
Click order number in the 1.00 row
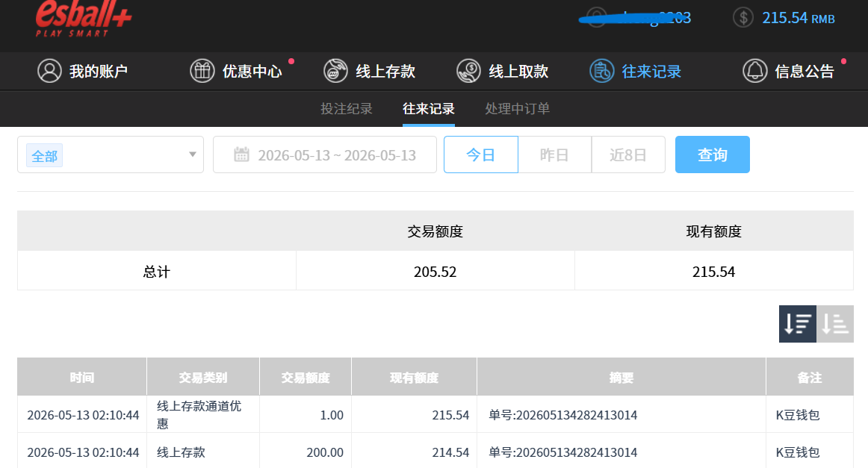pyautogui.click(x=563, y=415)
